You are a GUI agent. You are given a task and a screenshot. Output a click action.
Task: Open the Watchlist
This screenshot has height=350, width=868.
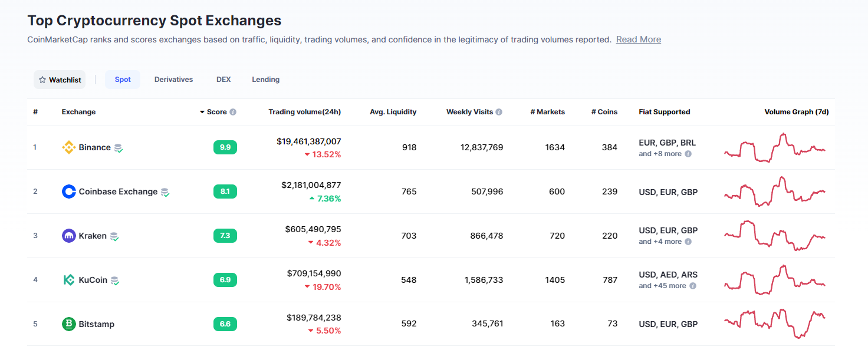[60, 80]
